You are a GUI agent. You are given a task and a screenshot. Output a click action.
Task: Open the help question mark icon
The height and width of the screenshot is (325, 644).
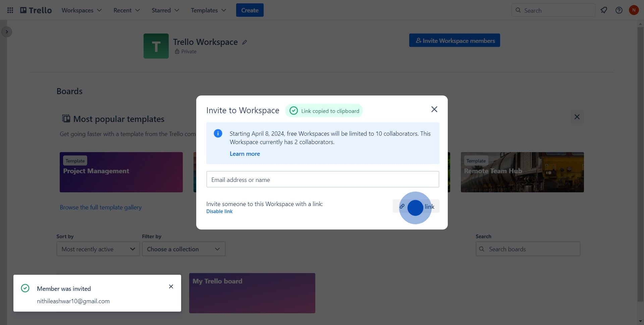(619, 10)
